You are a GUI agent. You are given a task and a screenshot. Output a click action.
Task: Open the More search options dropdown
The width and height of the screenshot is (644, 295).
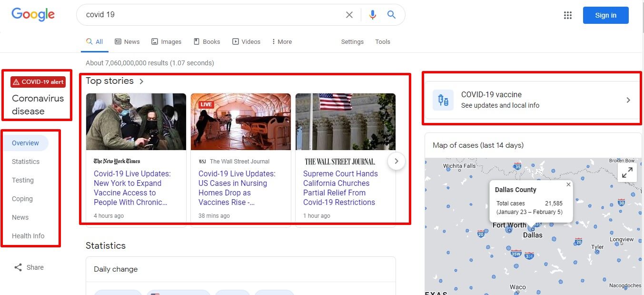click(x=282, y=41)
